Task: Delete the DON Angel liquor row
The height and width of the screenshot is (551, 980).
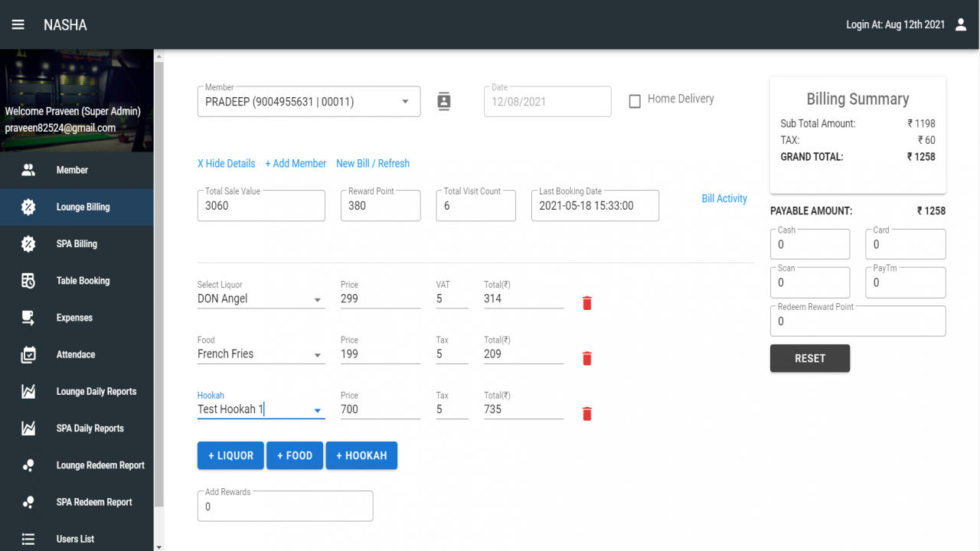Action: pos(587,303)
